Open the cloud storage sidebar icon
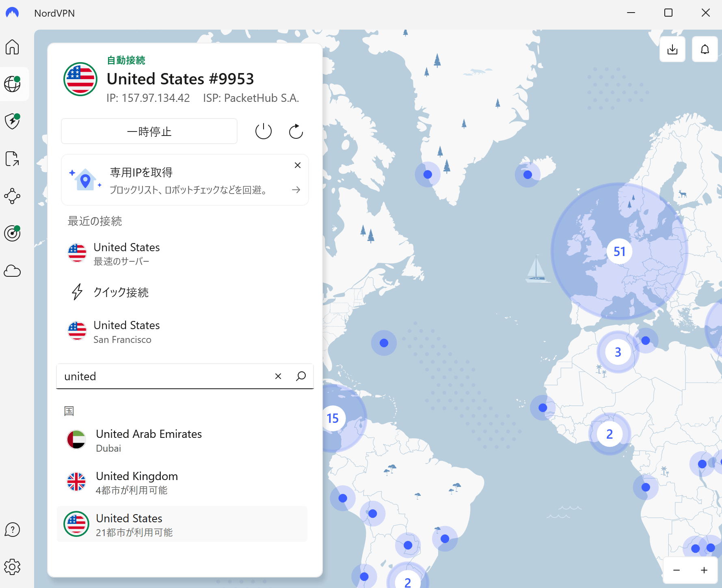Image resolution: width=722 pixels, height=588 pixels. coord(12,271)
